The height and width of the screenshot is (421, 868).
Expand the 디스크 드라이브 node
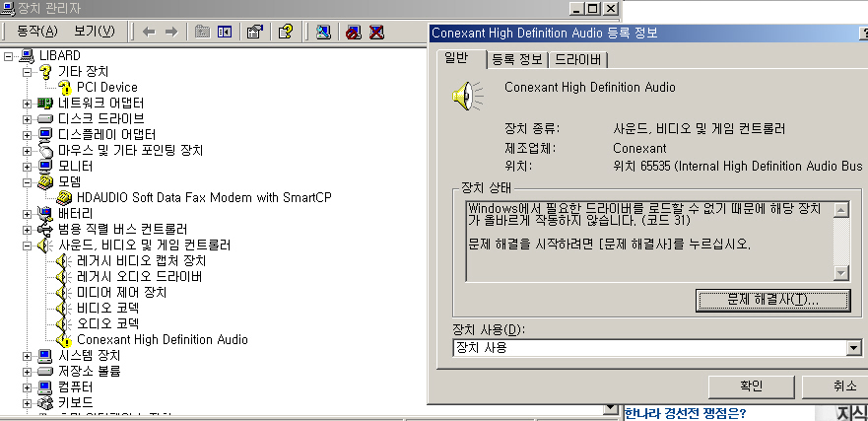pyautogui.click(x=28, y=119)
